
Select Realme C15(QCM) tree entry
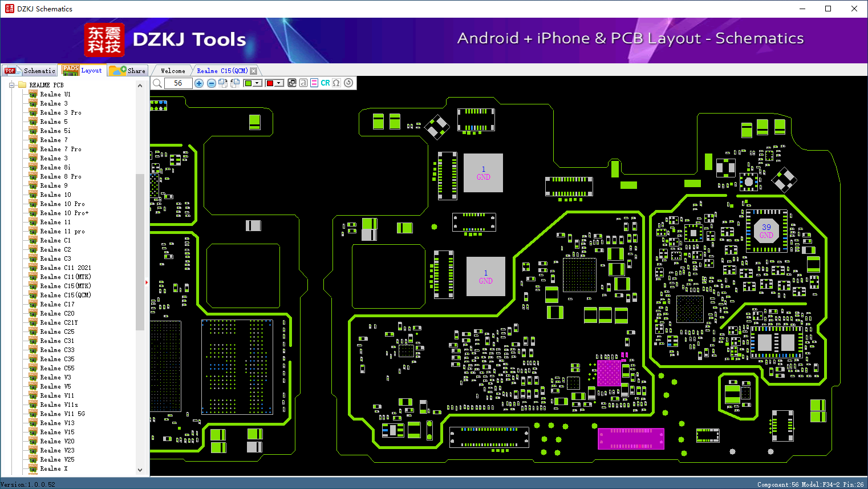click(x=66, y=295)
